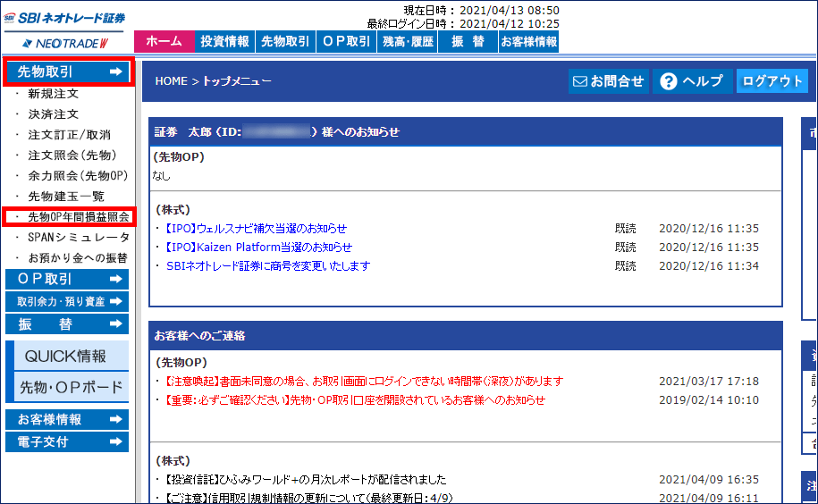Click the 最終ログイン日時 text
Viewport: 818px width, 504px height.
pos(463,23)
